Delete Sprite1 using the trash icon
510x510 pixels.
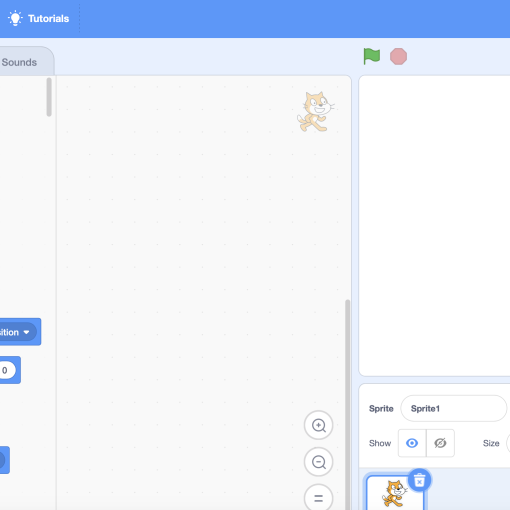coord(419,480)
